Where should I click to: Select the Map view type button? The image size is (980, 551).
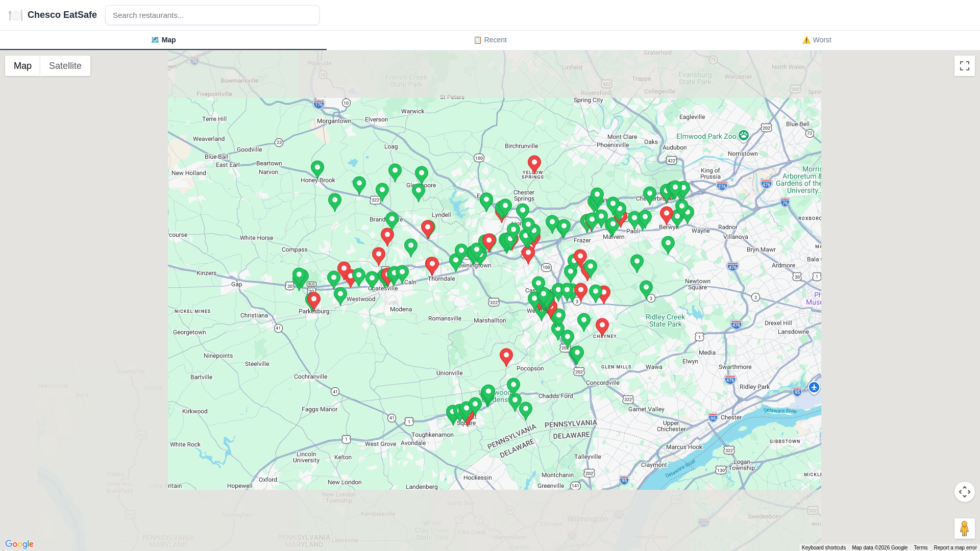click(x=22, y=66)
